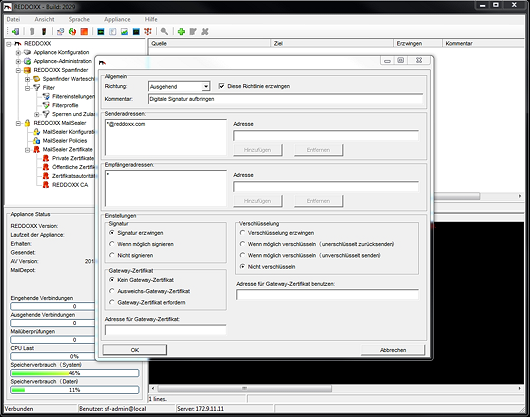This screenshot has height=417, width=530.
Task: Select *@reddoxx.com in sender list
Action: coord(125,124)
